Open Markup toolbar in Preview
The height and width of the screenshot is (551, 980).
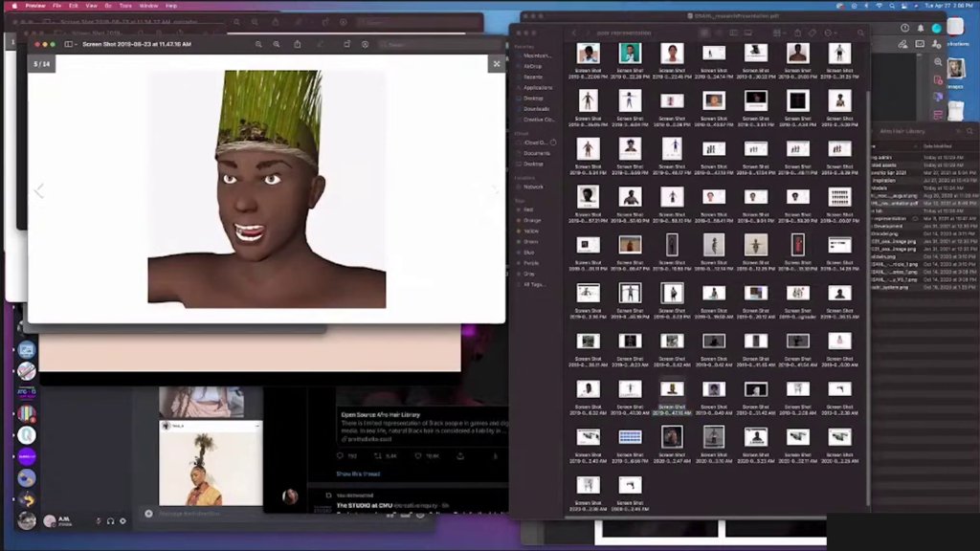coord(365,44)
